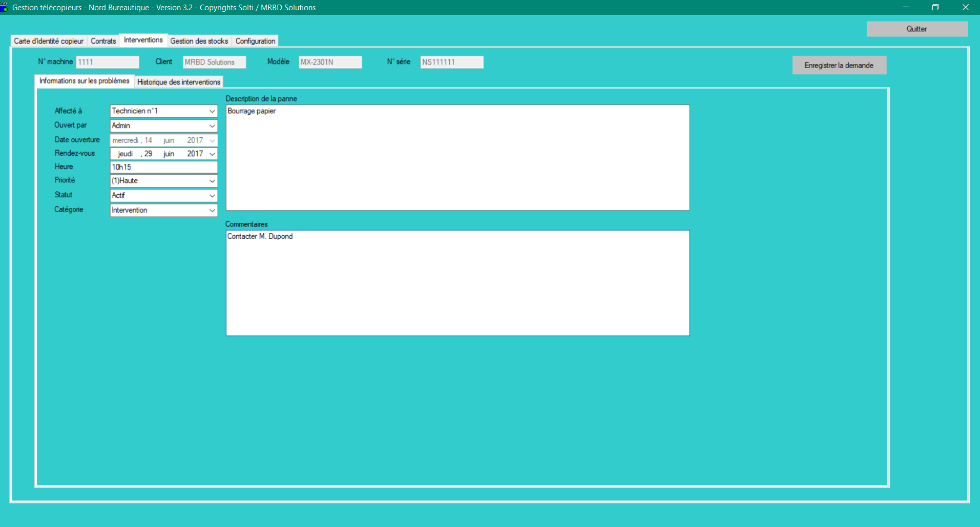The width and height of the screenshot is (980, 527).
Task: Click the app icon in title bar
Action: pyautogui.click(x=4, y=7)
